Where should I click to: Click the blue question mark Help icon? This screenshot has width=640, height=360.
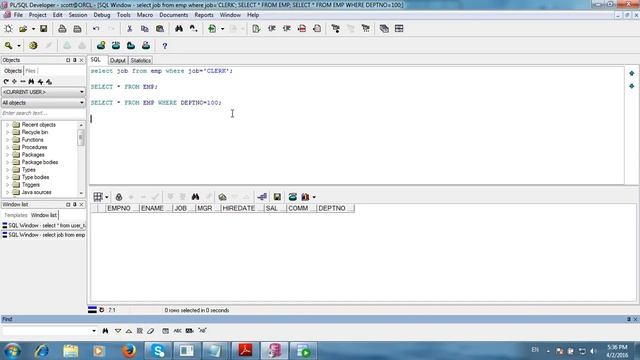164,46
